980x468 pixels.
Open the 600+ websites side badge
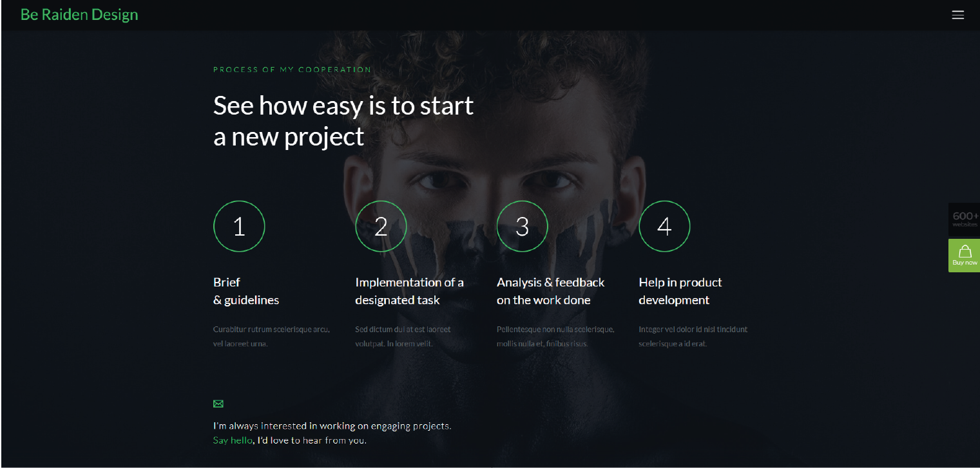(964, 220)
